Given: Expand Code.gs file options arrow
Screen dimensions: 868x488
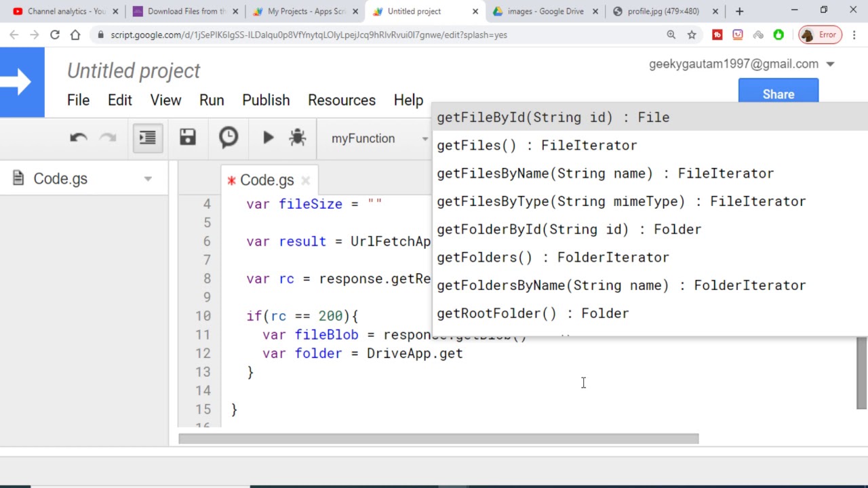Looking at the screenshot, I should (x=148, y=179).
